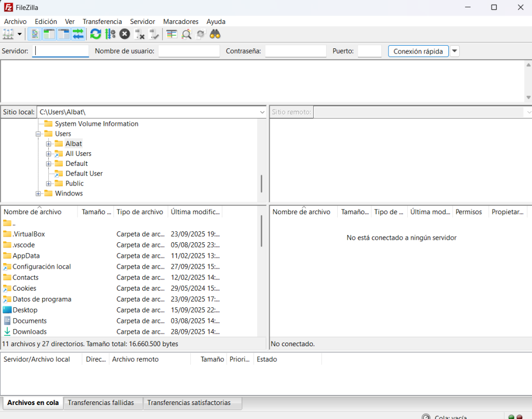This screenshot has height=419, width=532.
Task: Open the process queue toggle icon
Action: (110, 34)
